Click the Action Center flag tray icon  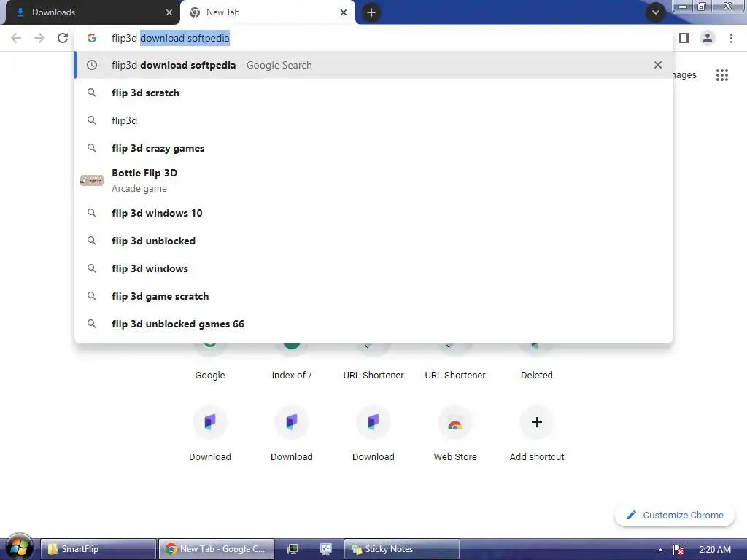[x=678, y=550]
